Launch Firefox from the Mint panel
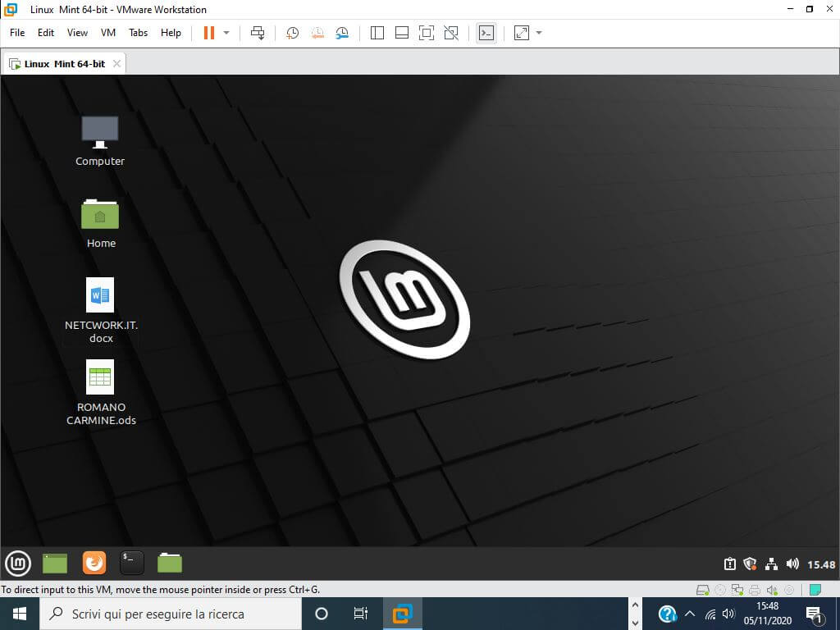This screenshot has height=630, width=840. coord(94,564)
